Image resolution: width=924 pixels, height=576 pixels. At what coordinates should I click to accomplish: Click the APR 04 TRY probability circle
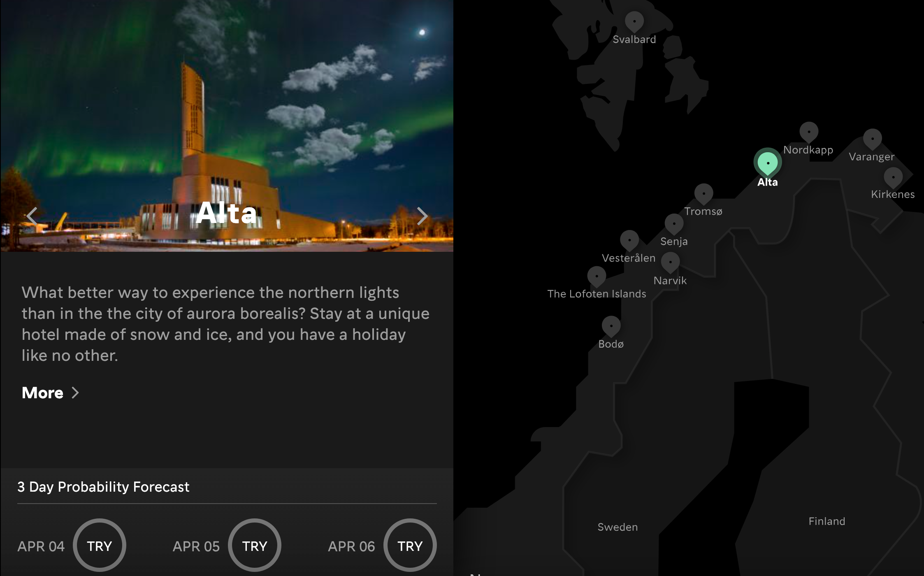pyautogui.click(x=100, y=545)
